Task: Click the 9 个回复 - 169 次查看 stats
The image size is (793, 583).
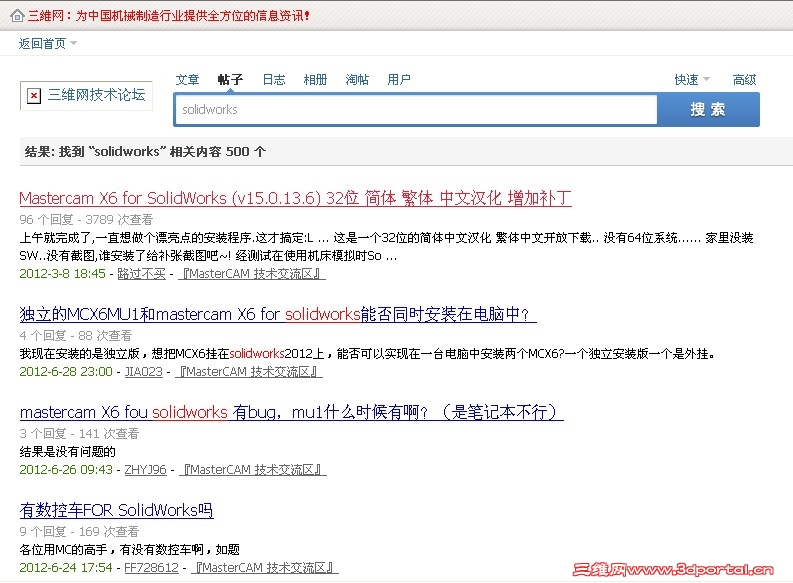Action: [x=79, y=531]
